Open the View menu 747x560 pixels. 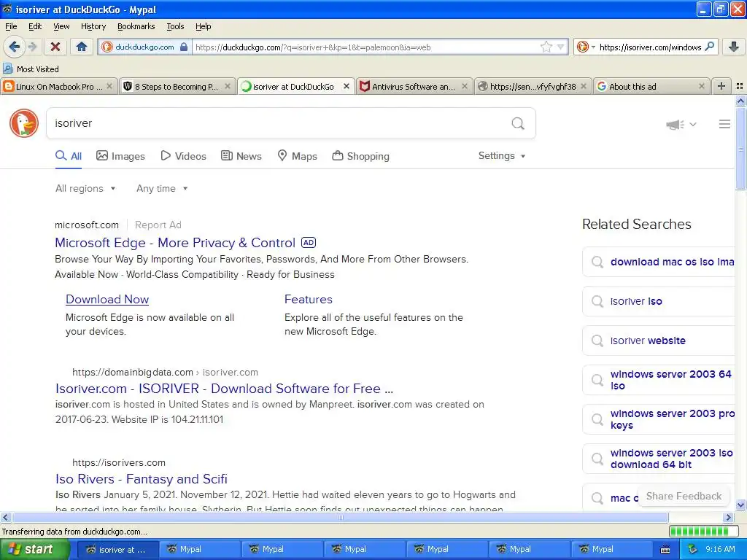(61, 26)
